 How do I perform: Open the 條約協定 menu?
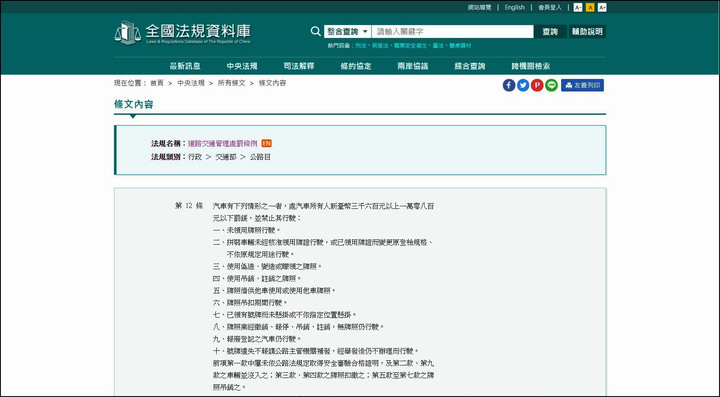356,66
